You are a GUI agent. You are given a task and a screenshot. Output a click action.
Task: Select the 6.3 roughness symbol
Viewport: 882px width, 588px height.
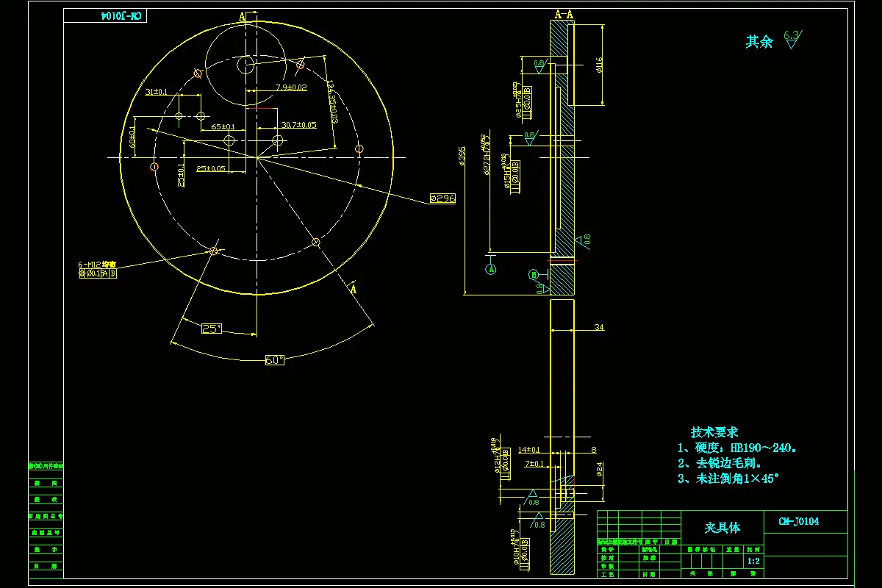click(x=792, y=39)
